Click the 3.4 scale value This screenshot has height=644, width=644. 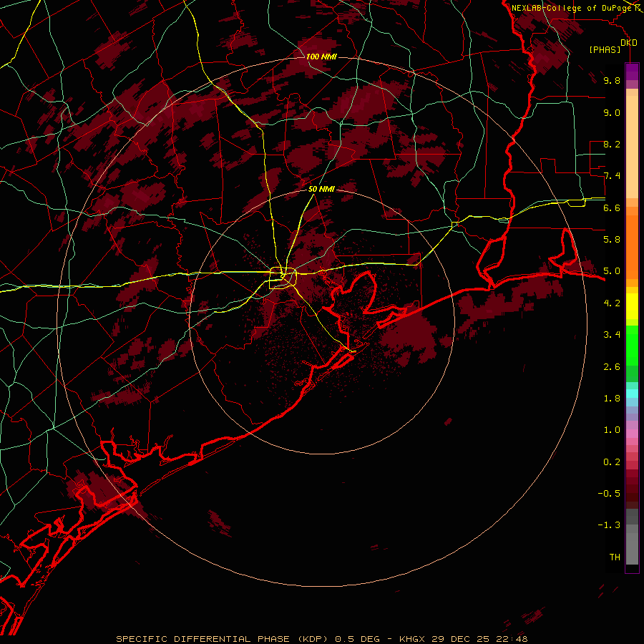pyautogui.click(x=612, y=335)
